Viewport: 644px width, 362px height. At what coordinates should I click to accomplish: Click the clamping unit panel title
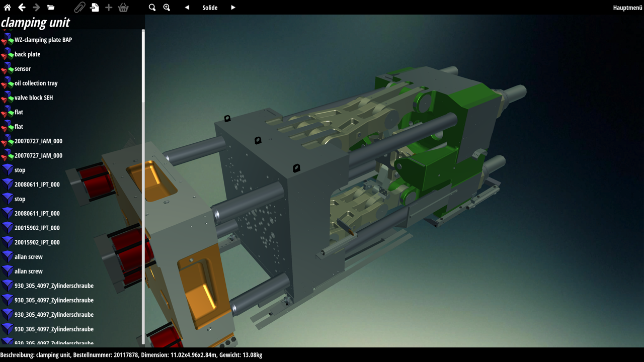(35, 23)
